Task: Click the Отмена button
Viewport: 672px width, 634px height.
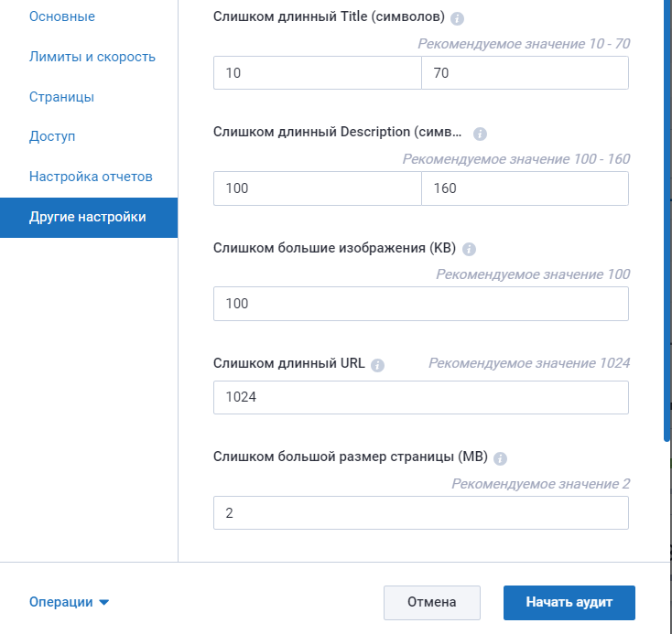Action: (x=431, y=602)
